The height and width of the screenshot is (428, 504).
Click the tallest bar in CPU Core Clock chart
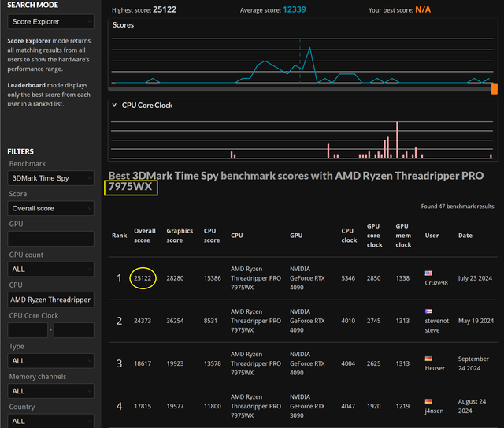click(397, 140)
